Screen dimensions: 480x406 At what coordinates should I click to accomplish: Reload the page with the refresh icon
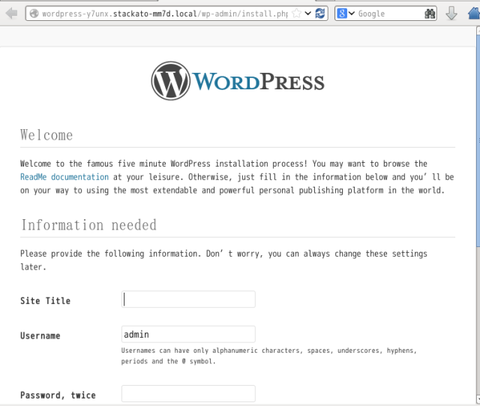pyautogui.click(x=320, y=14)
